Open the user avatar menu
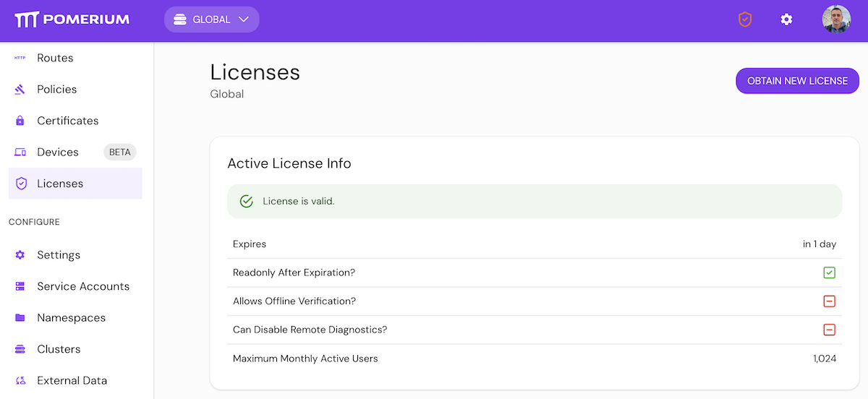 point(836,20)
